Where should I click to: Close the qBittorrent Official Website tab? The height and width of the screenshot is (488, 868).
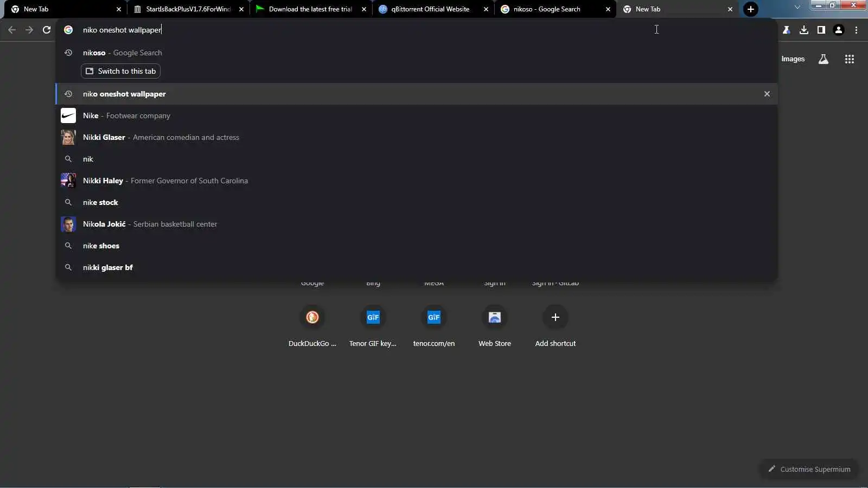486,9
